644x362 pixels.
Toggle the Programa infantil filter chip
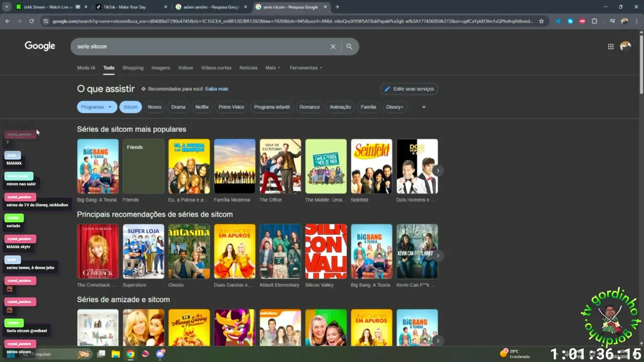[x=272, y=107]
